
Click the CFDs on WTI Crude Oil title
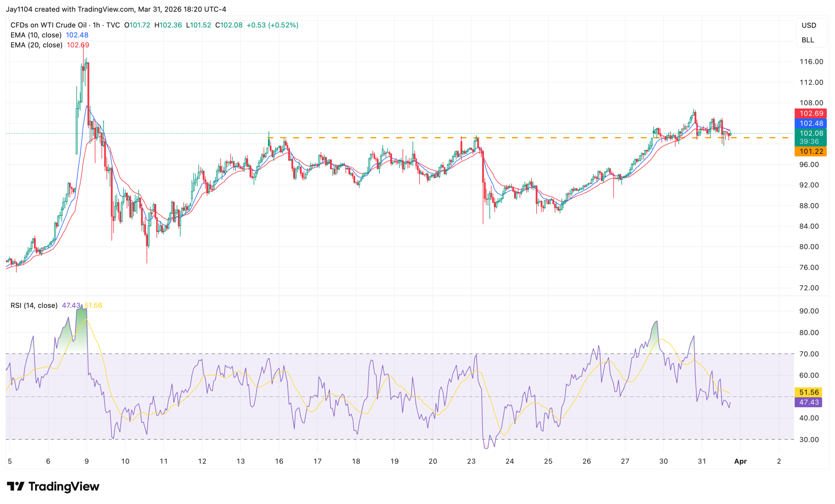tap(49, 25)
